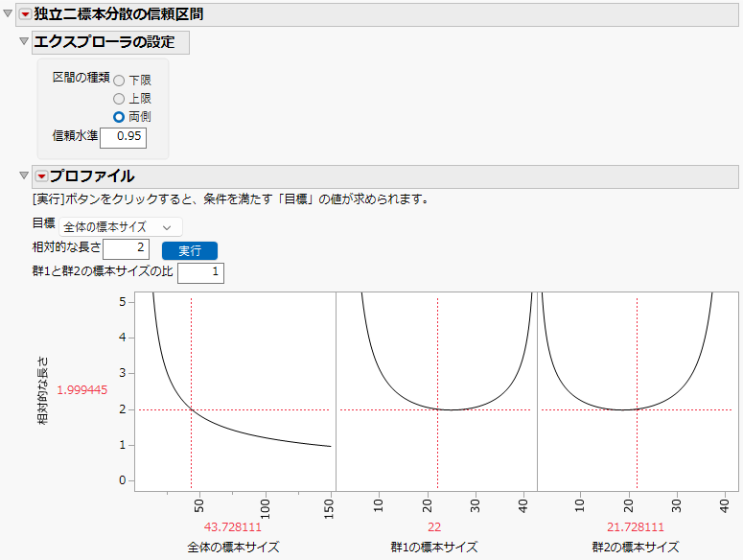Click the group 1 sample size value 22

tap(434, 526)
